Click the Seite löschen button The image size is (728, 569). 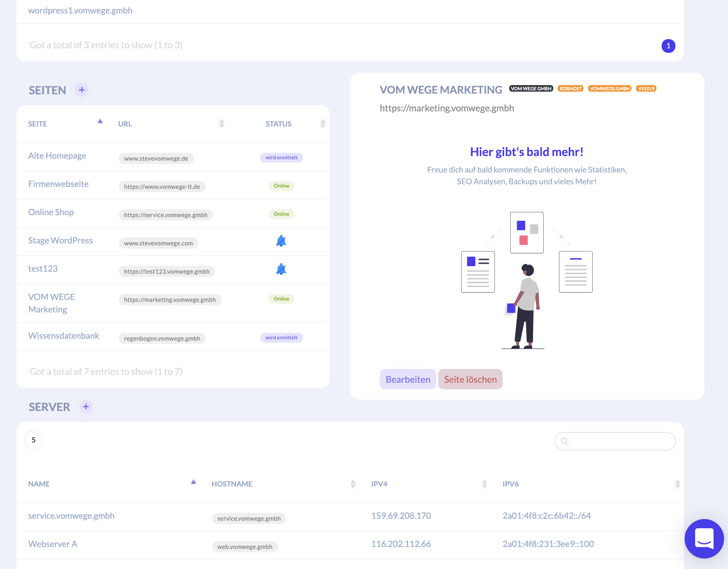point(470,379)
